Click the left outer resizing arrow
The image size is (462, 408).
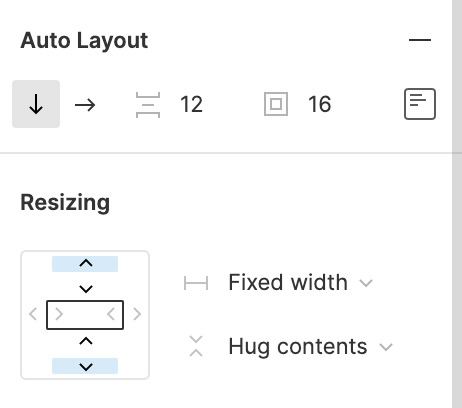pos(33,314)
